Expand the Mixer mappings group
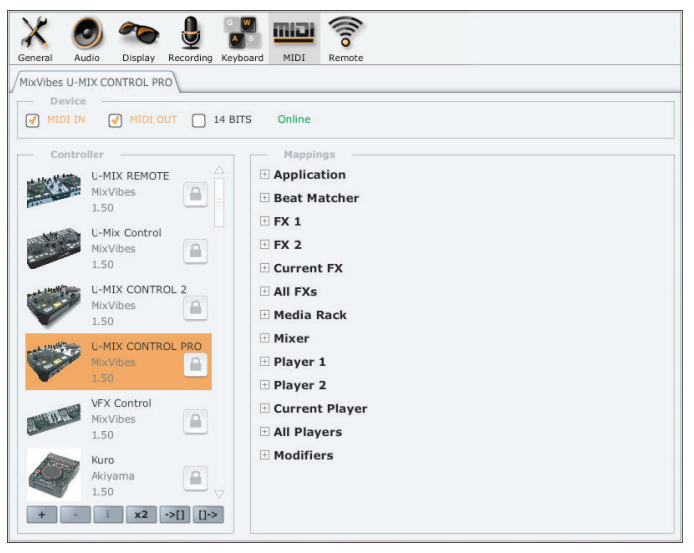Viewport: 694px width, 553px height. 264,338
